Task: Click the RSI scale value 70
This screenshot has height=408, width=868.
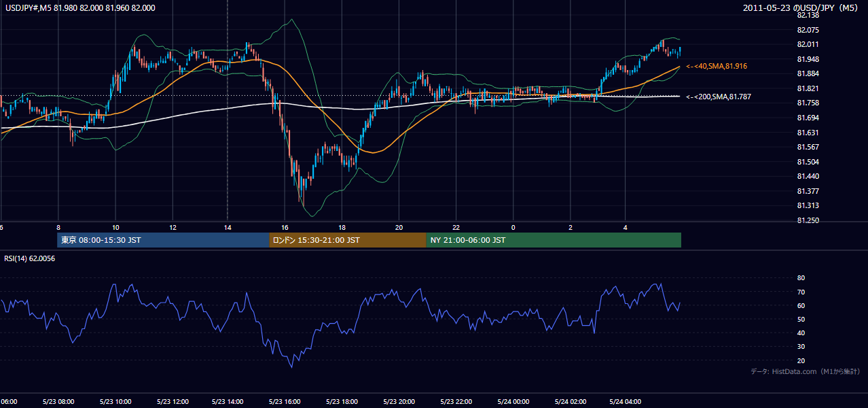Action: (801, 292)
